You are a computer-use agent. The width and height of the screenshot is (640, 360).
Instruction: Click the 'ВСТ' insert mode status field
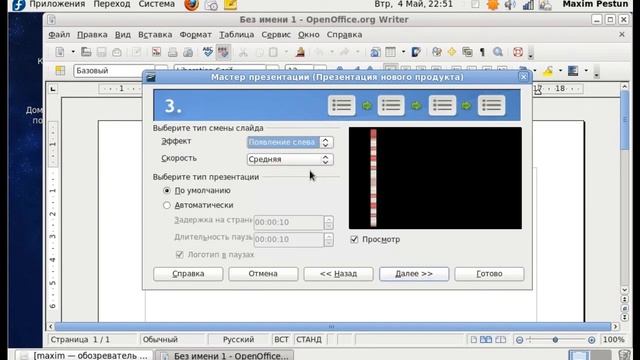281,340
